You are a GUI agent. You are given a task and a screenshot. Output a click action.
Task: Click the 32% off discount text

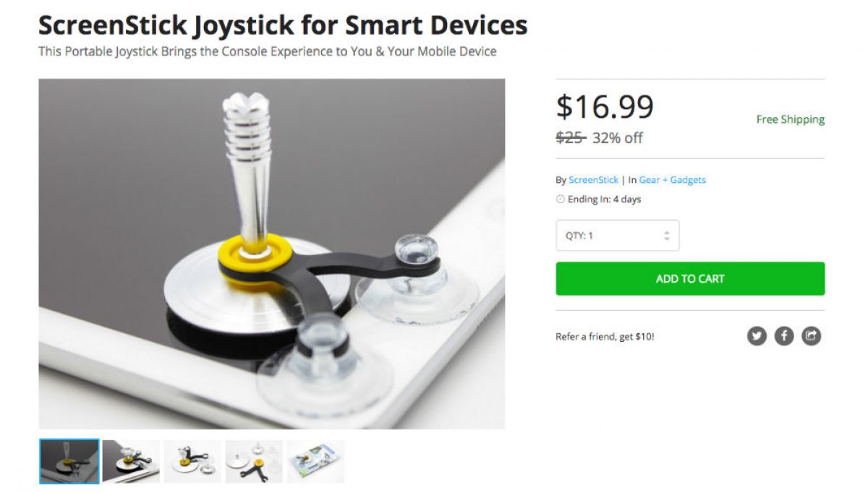point(617,138)
